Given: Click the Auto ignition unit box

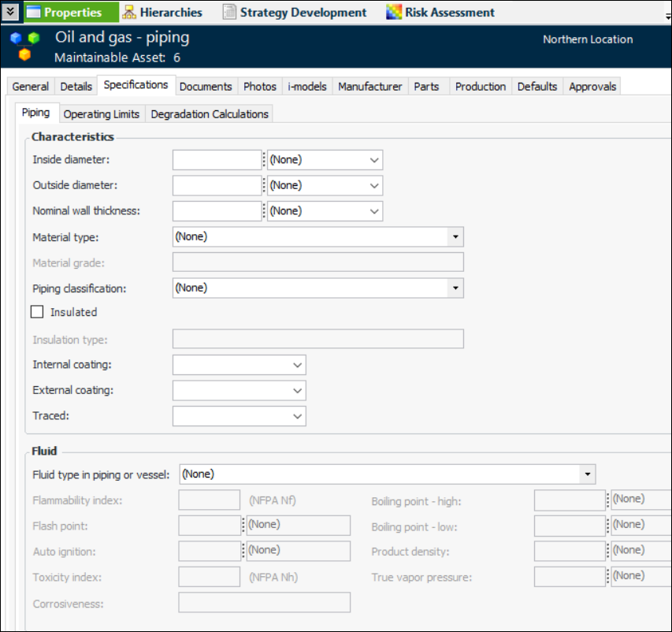Looking at the screenshot, I should 299,551.
